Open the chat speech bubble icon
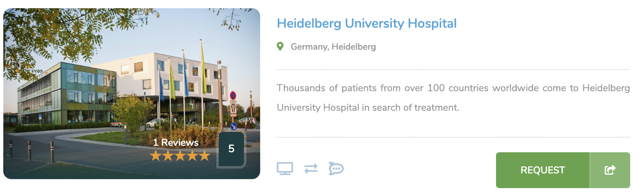This screenshot has height=193, width=644. 336,169
